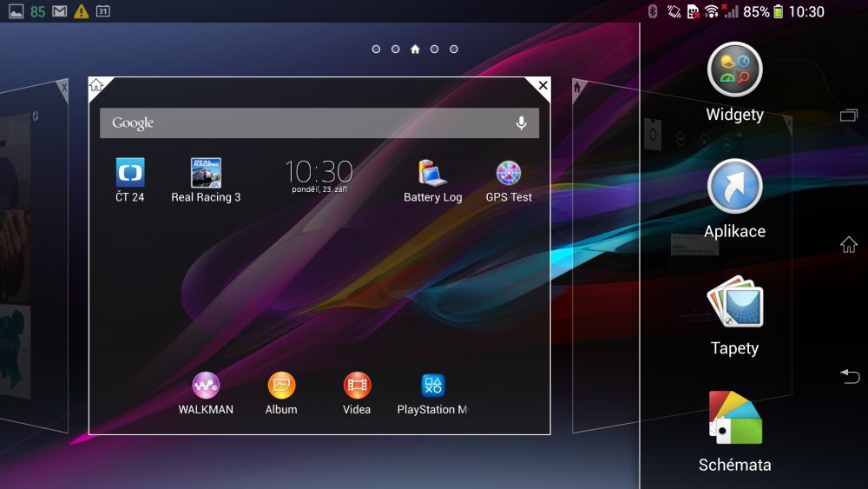Tap the warning triangle notification

(x=82, y=11)
